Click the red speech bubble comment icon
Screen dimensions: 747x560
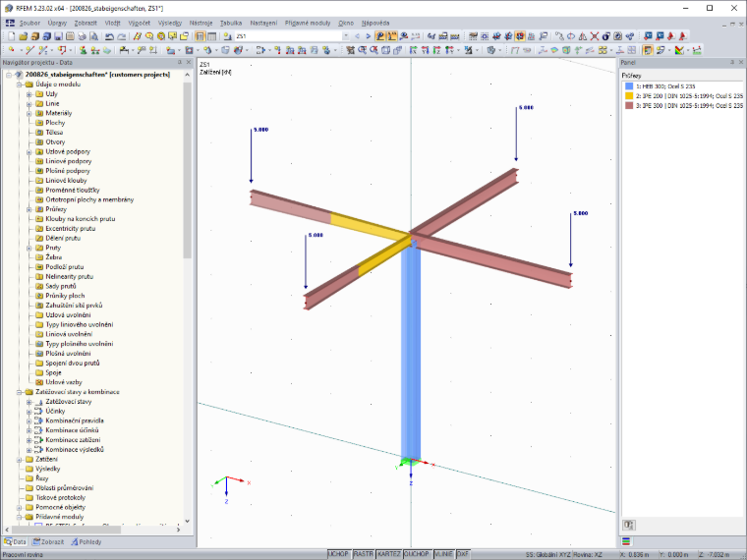149,36
